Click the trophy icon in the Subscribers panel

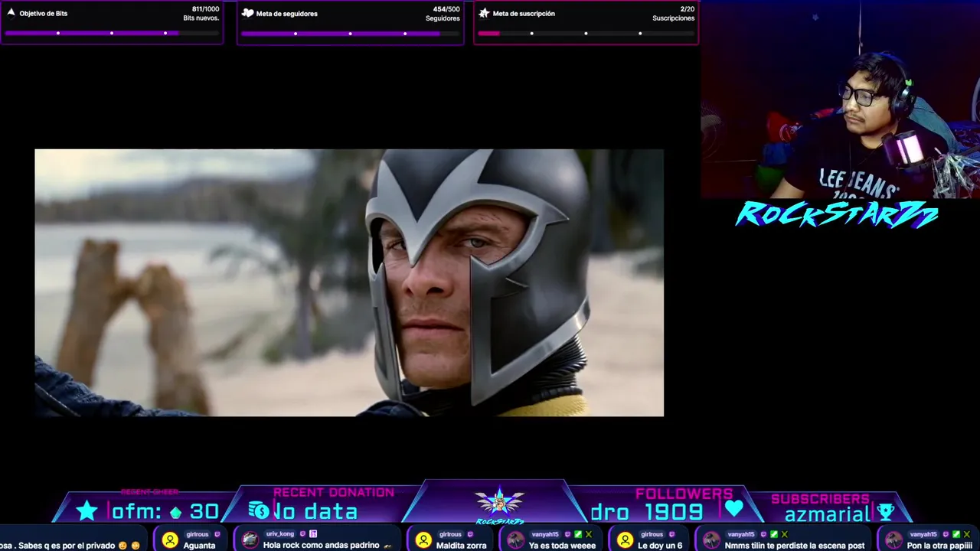pyautogui.click(x=886, y=512)
